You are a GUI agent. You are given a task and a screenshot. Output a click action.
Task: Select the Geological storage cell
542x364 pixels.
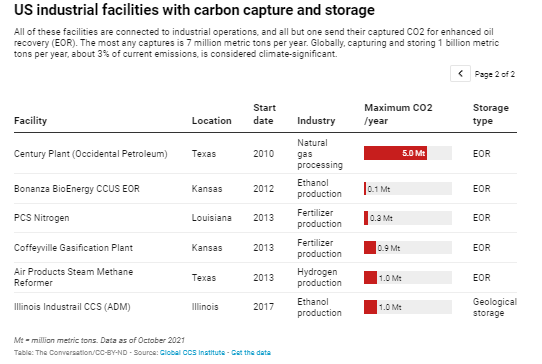pos(495,307)
